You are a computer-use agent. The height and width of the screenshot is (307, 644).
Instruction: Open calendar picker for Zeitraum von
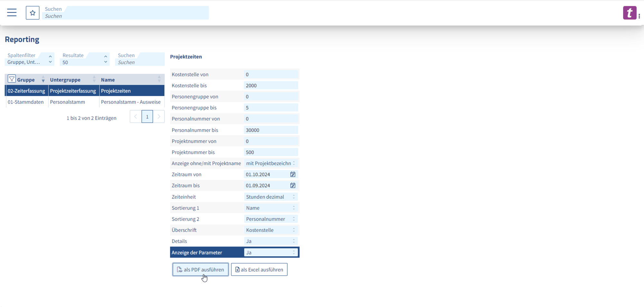[x=293, y=174]
